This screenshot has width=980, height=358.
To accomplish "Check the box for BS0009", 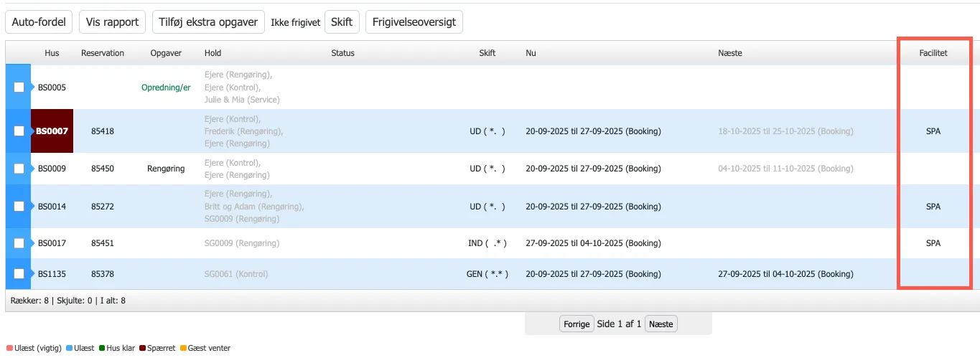I will 19,169.
